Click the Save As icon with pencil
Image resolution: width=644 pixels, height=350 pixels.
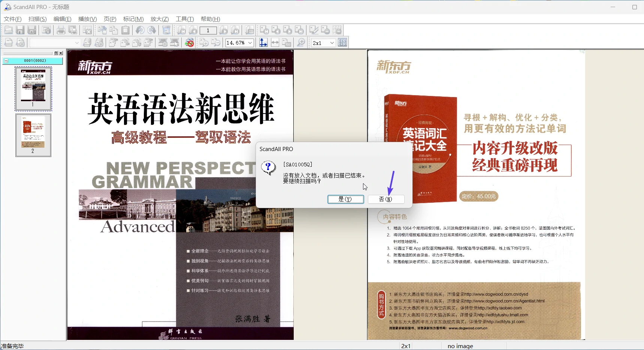(32, 30)
